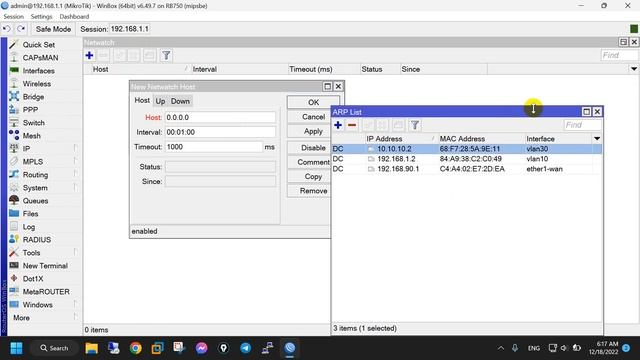Click the taskbar Search box
Screen dimensions: 640x360
click(x=54, y=348)
